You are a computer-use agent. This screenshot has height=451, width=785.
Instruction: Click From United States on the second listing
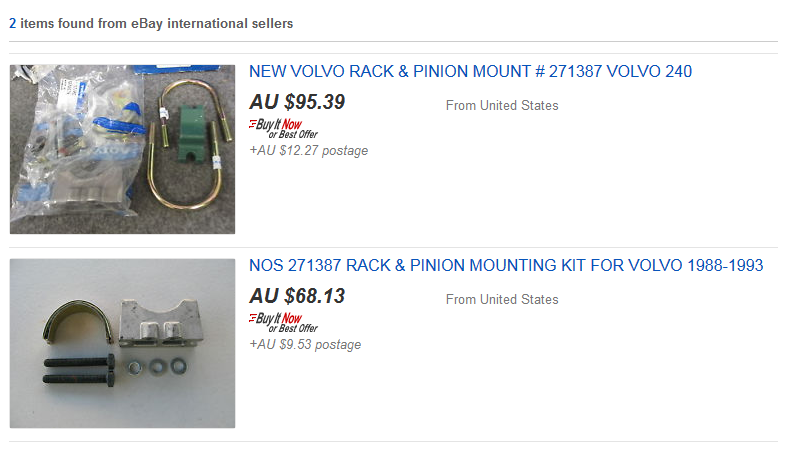coord(502,299)
